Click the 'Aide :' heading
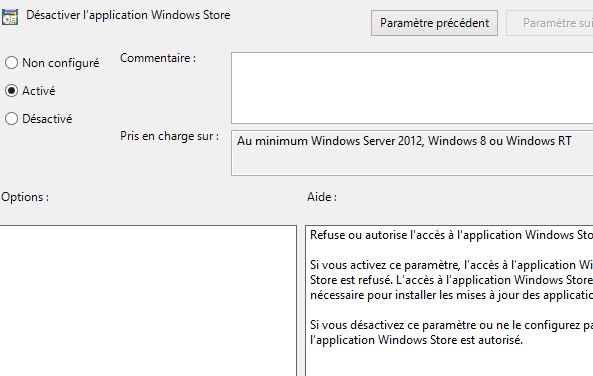The height and width of the screenshot is (376, 593). point(322,197)
